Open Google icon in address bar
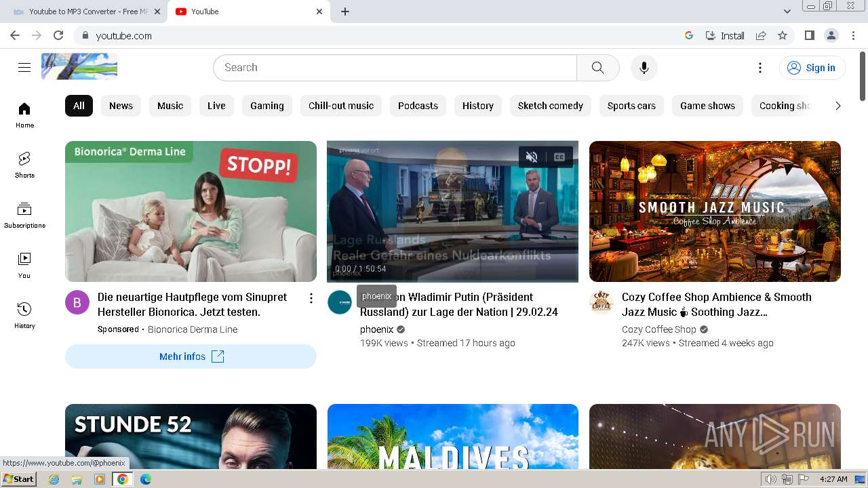Screen dimensions: 868x488 pyautogui.click(x=689, y=35)
